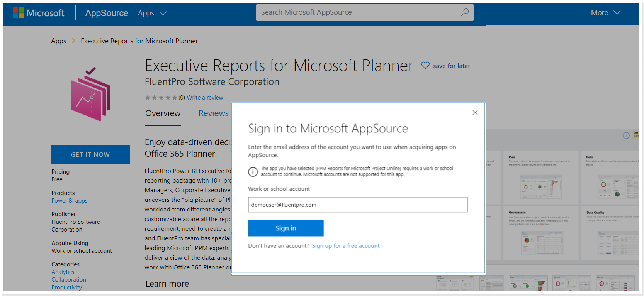
Task: Open the Governance report thumbnail
Action: 541,233
